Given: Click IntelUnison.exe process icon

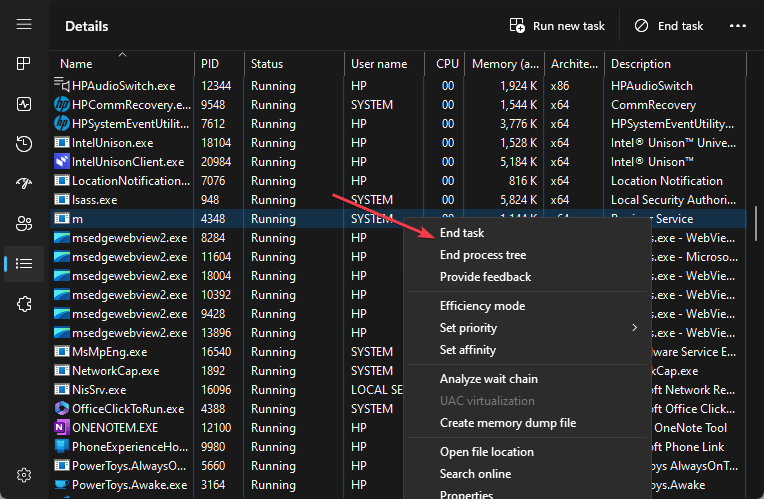Looking at the screenshot, I should point(61,142).
